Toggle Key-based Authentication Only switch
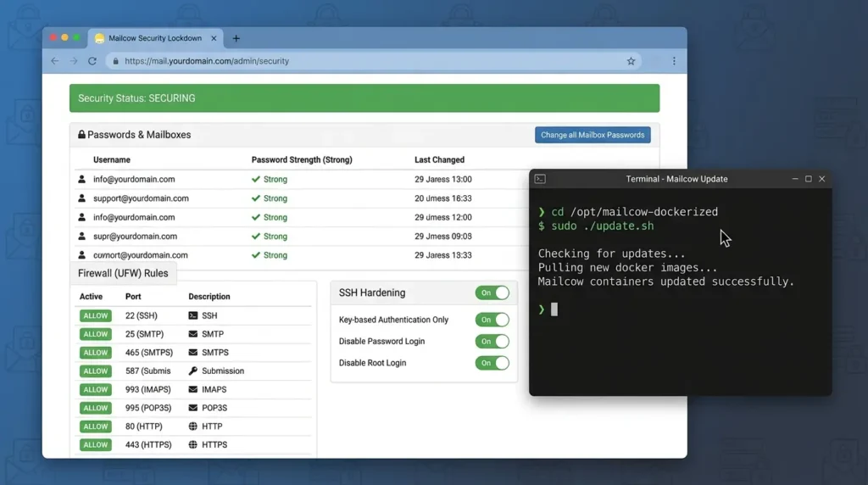The height and width of the screenshot is (485, 868). pyautogui.click(x=492, y=320)
